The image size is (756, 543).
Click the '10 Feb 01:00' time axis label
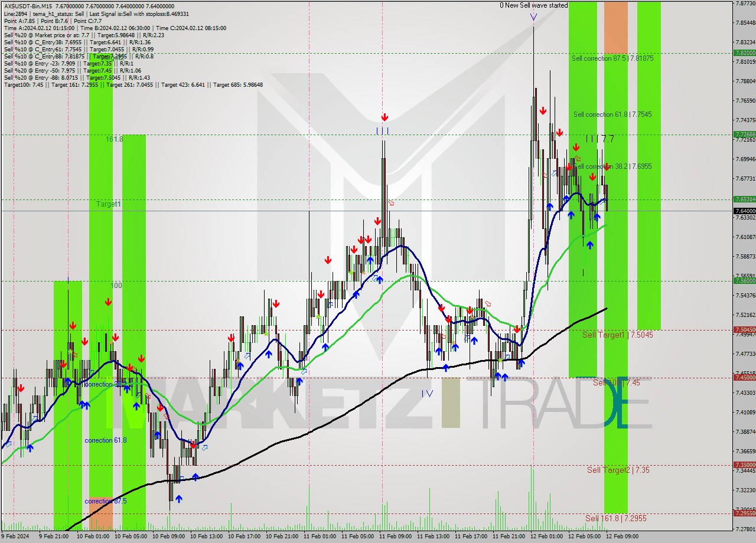point(93,537)
